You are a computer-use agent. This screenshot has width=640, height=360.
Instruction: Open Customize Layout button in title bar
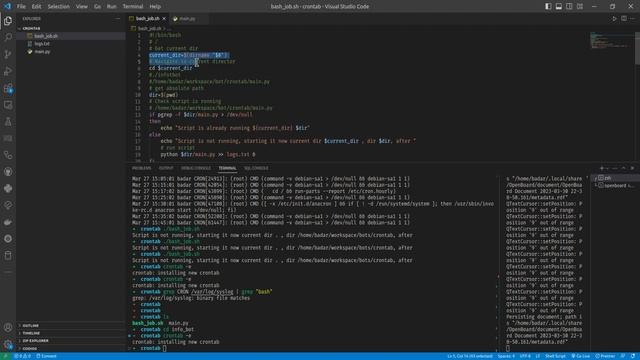[x=580, y=7]
